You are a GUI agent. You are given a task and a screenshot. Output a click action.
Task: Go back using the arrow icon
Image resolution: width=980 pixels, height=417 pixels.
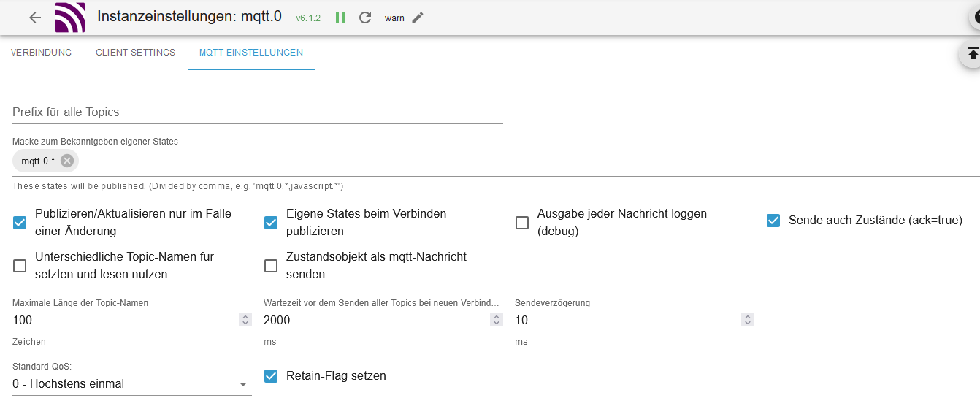(35, 18)
